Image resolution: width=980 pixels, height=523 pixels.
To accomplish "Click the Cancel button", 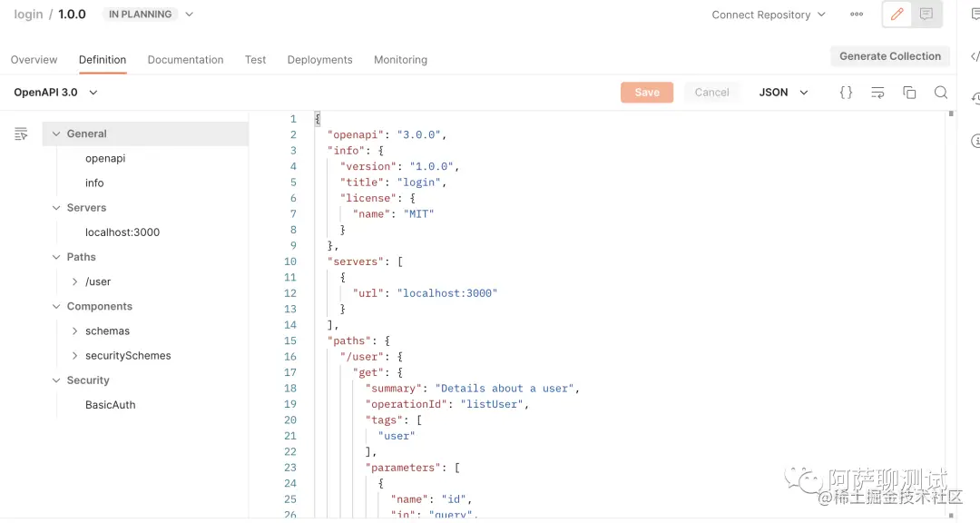I will point(712,93).
